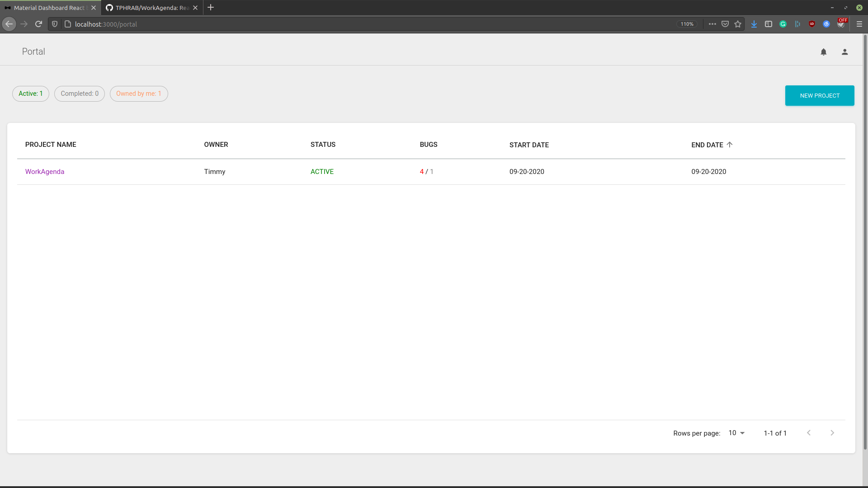This screenshot has height=488, width=868.
Task: Sort by Bugs column header
Action: (x=429, y=145)
